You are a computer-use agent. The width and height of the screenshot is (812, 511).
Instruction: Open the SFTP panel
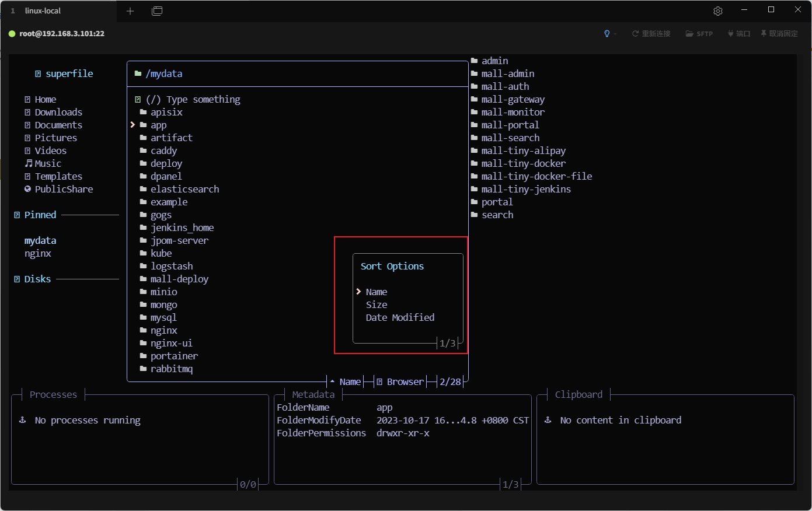pos(699,34)
